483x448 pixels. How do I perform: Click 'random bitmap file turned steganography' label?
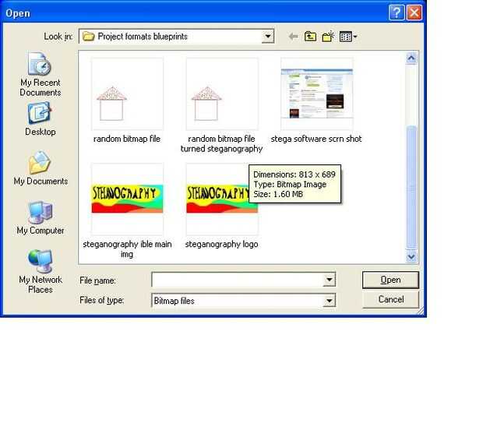tap(221, 143)
